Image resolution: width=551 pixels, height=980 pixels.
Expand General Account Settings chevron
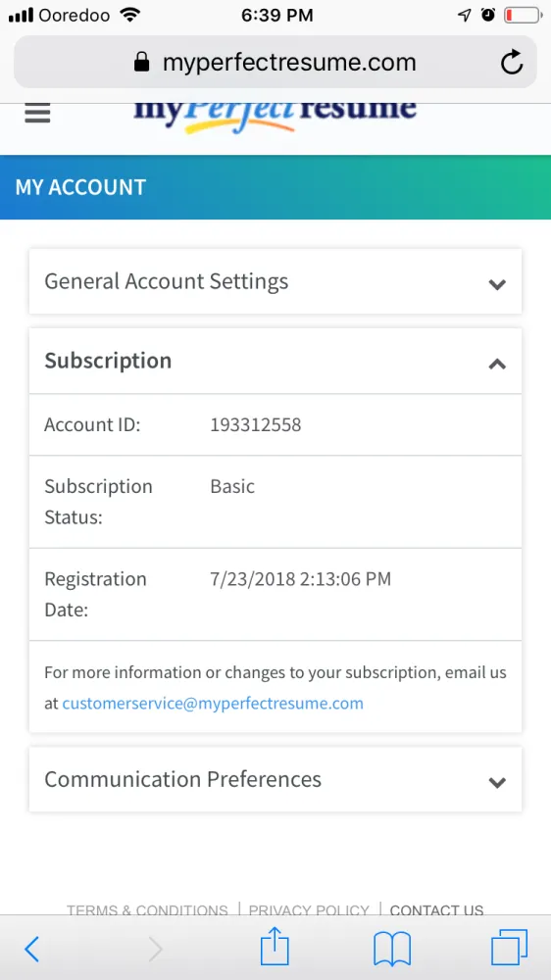pyautogui.click(x=497, y=284)
